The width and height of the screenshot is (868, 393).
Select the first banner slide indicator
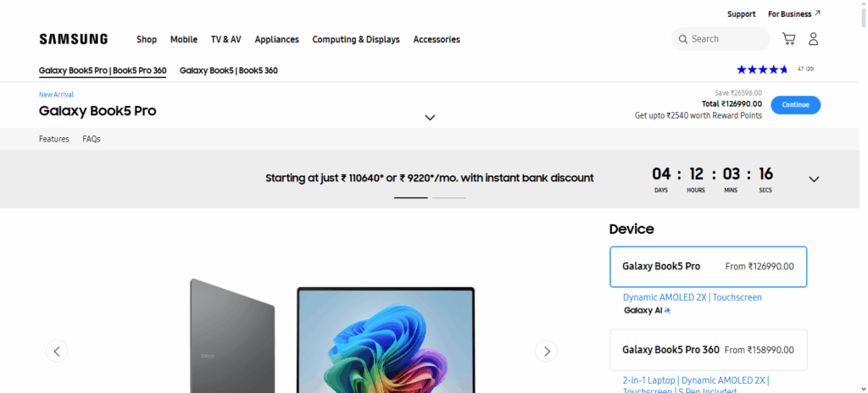point(411,197)
